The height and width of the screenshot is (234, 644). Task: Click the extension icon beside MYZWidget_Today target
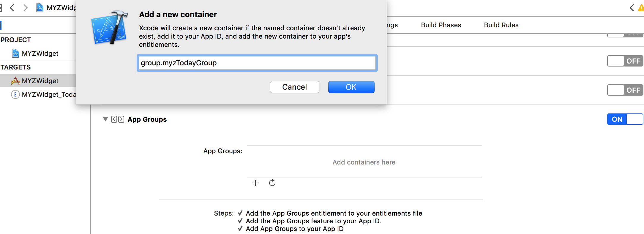(15, 94)
